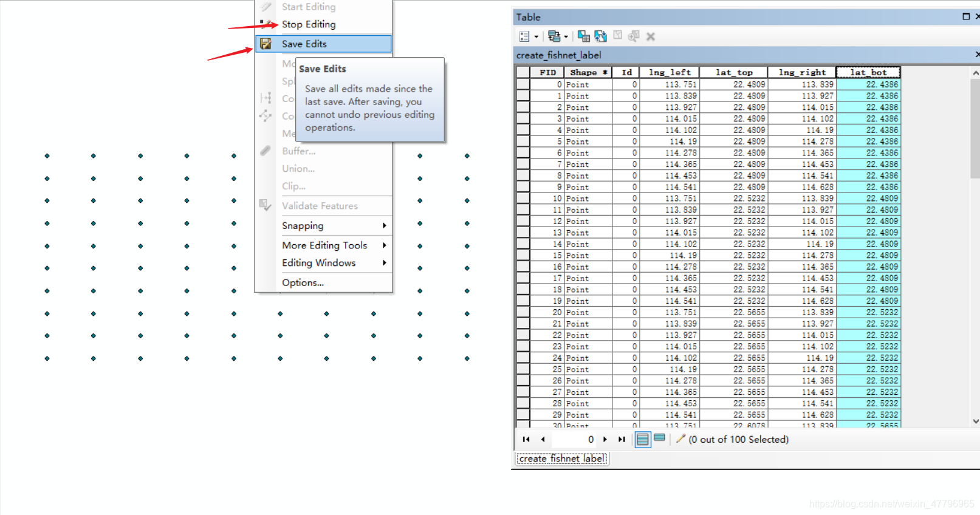
Task: Click lat_bot cell of FID 27 row
Action: pyautogui.click(x=868, y=392)
